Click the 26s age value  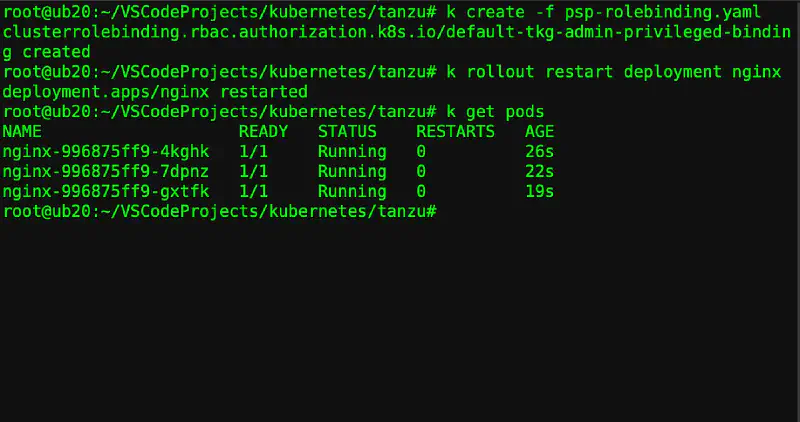click(x=539, y=151)
